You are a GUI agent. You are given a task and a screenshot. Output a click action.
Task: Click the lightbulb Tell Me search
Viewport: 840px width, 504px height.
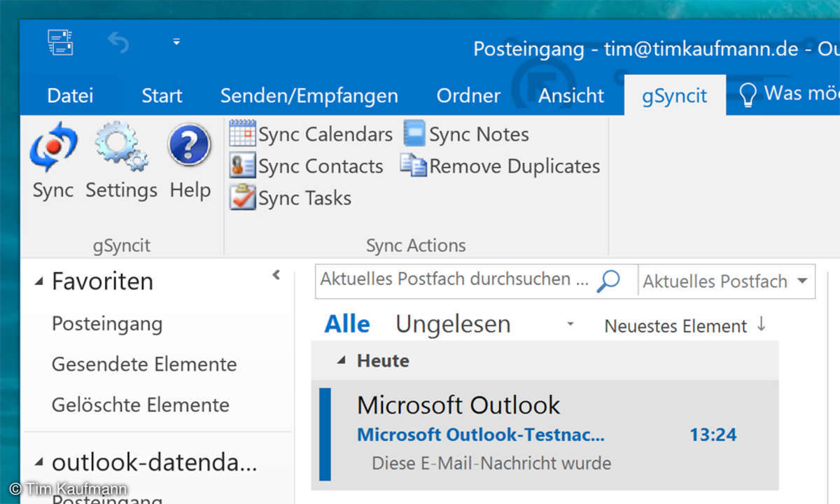coord(749,95)
